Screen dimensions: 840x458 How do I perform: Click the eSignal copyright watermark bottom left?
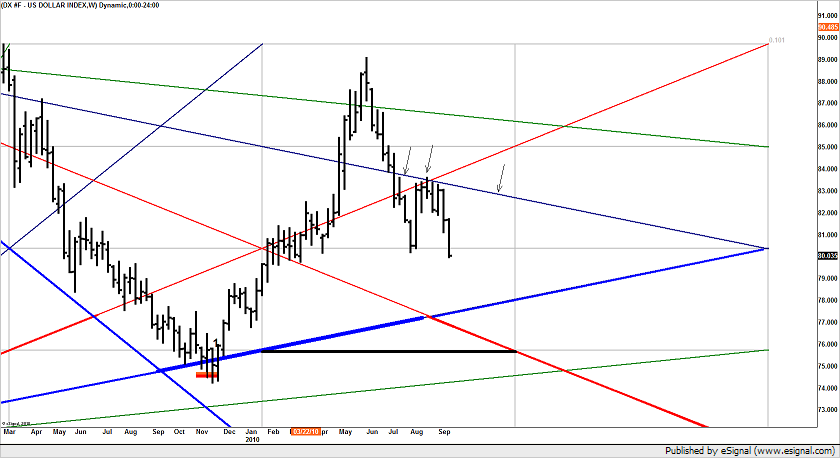click(18, 423)
